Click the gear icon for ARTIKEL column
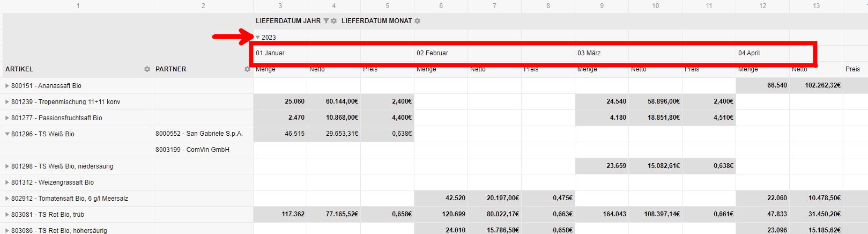Image resolution: width=868 pixels, height=234 pixels. pyautogui.click(x=147, y=69)
